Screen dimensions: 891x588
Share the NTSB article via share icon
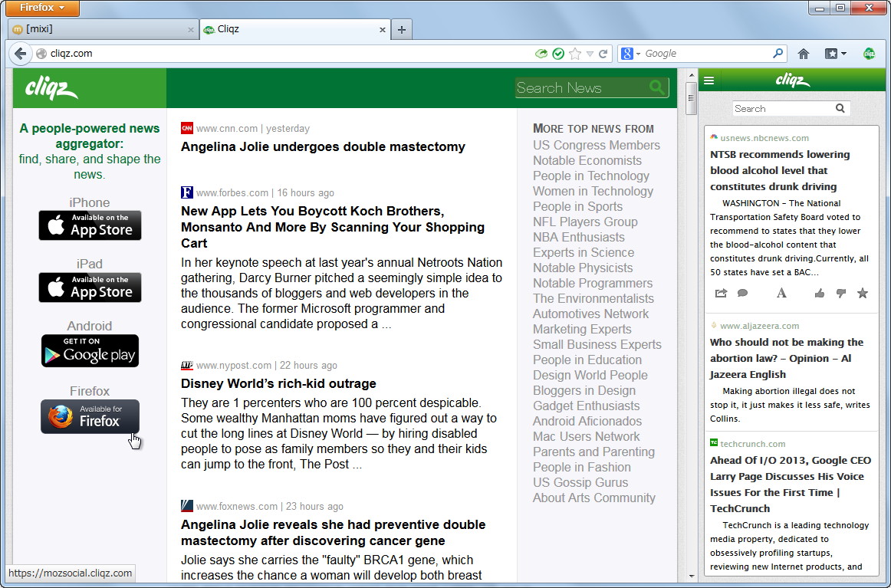click(x=721, y=293)
